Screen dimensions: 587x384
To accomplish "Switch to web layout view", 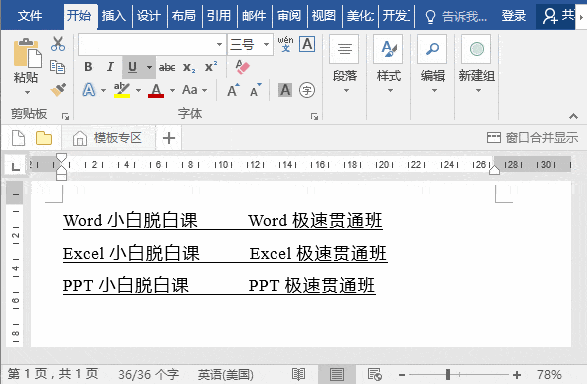I will pyautogui.click(x=374, y=374).
